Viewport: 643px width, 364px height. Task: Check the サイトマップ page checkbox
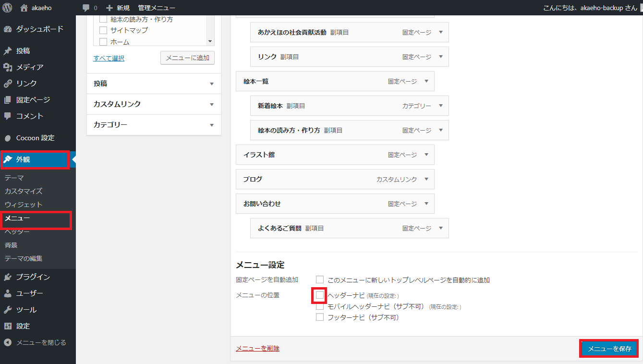coord(103,30)
